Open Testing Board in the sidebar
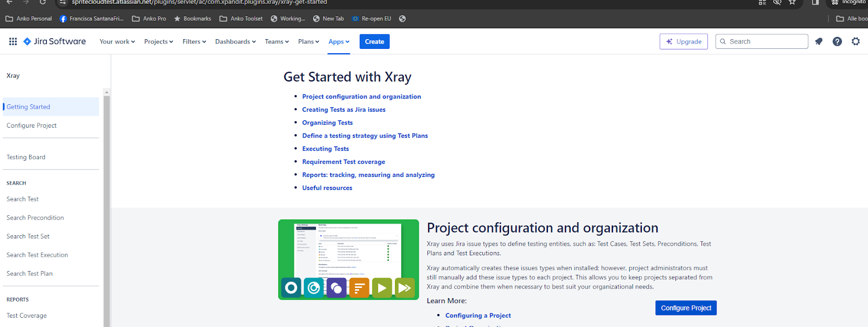The height and width of the screenshot is (327, 868). 26,157
